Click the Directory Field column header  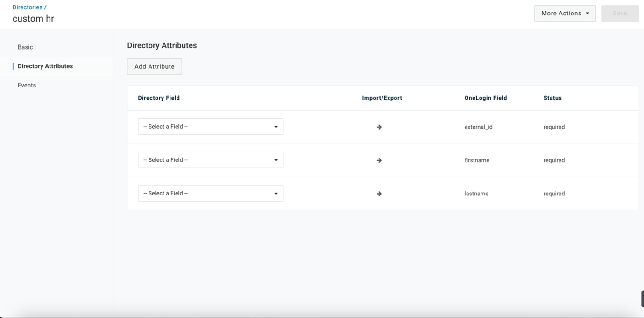159,98
